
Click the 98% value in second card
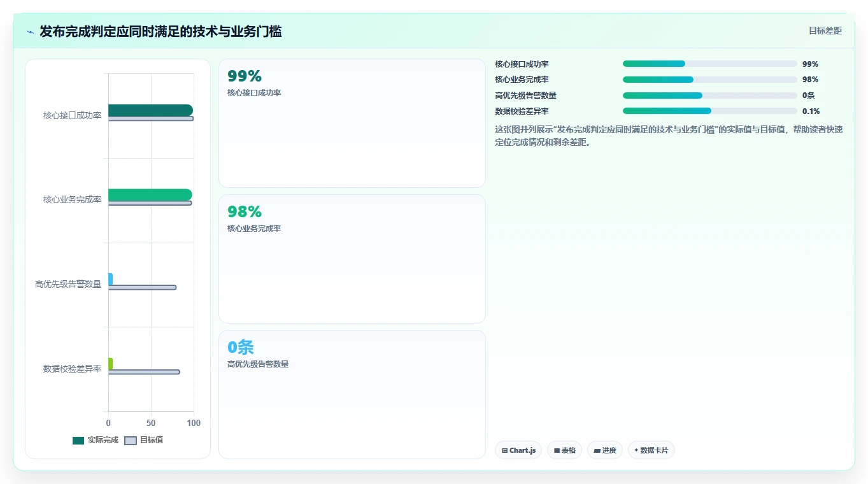click(245, 211)
